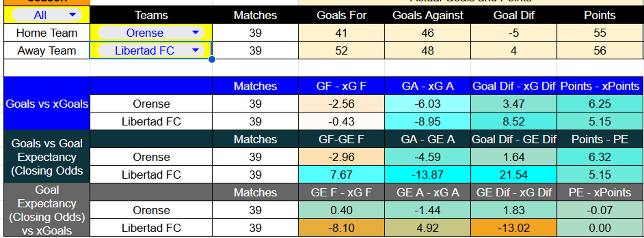The width and height of the screenshot is (644, 238).
Task: Click Orense's Goals For value 41
Action: [341, 33]
